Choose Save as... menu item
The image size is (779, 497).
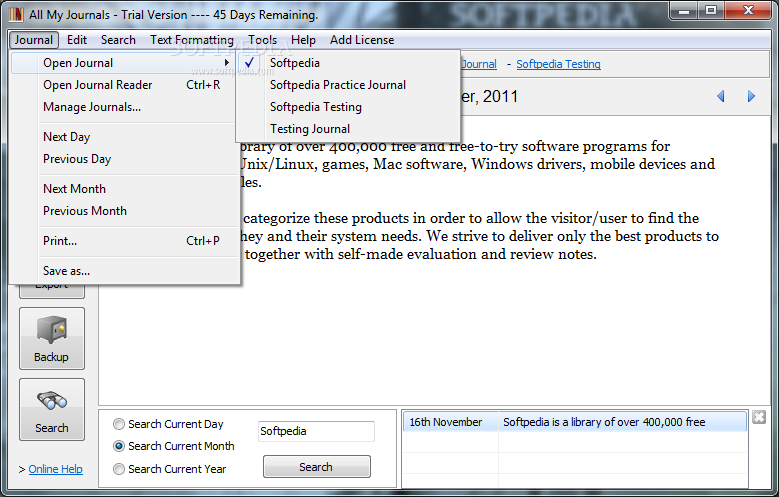coord(125,271)
